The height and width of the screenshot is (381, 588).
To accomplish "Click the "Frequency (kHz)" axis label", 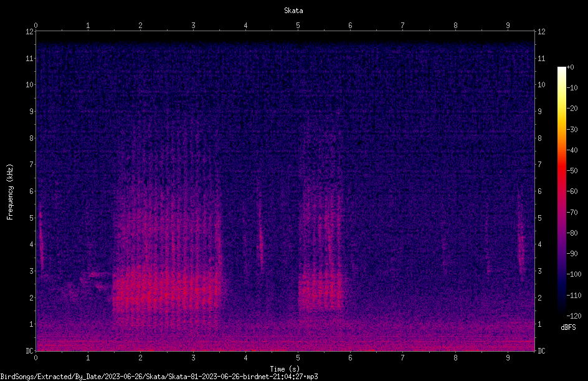I will point(10,192).
